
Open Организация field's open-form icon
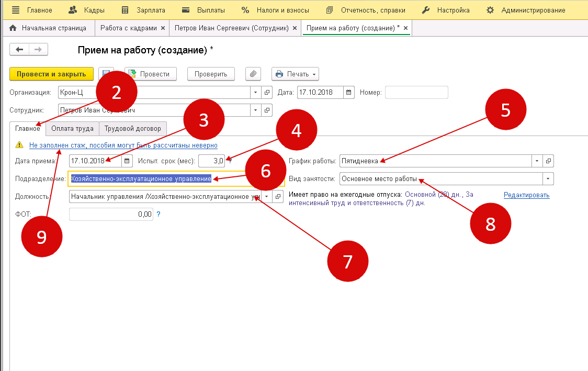[267, 93]
